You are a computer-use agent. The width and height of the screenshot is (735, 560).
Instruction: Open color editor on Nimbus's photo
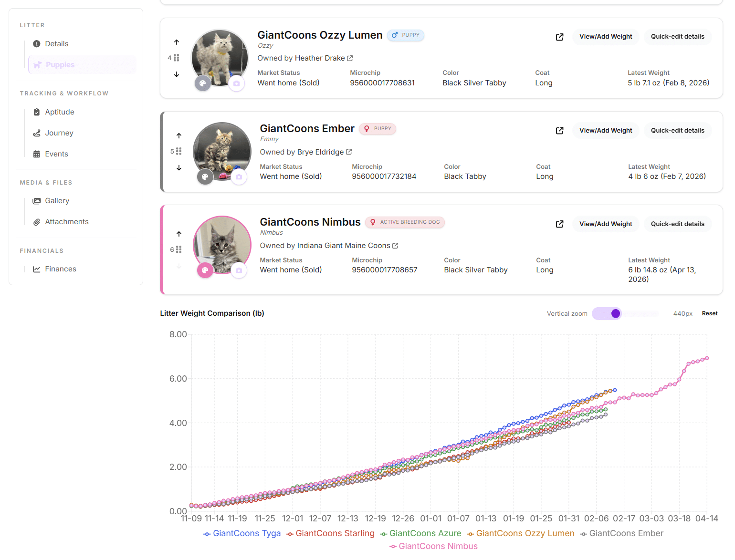[x=205, y=270]
